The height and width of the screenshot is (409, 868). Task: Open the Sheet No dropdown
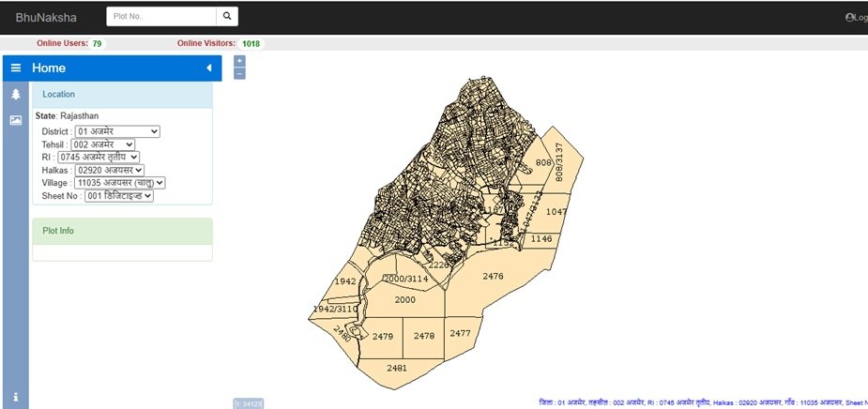coord(118,196)
